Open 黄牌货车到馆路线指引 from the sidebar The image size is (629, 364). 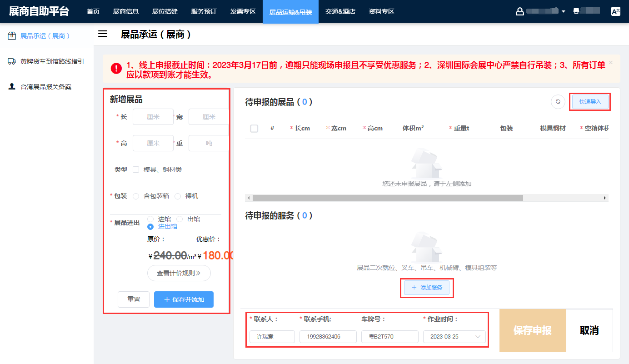click(52, 61)
